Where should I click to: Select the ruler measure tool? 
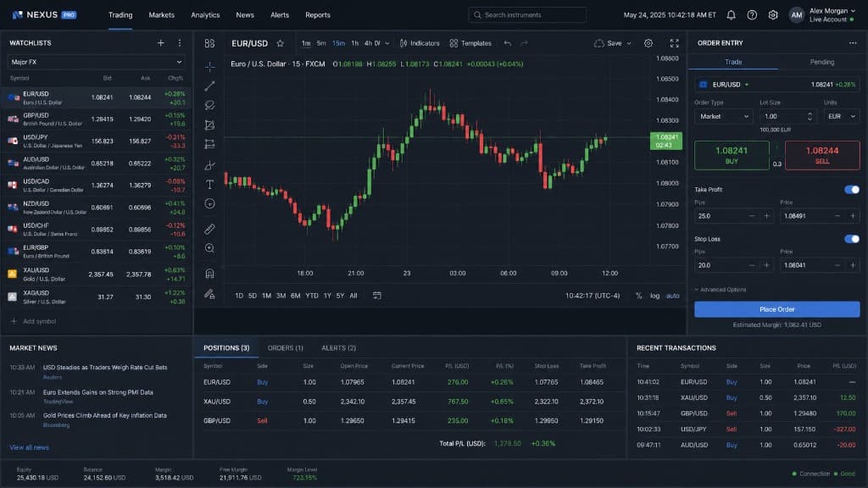pos(210,229)
